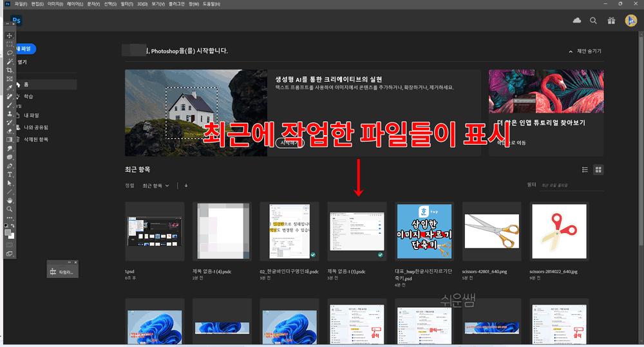Swap foreground and background colors arrow
This screenshot has height=347, width=644.
[13, 225]
